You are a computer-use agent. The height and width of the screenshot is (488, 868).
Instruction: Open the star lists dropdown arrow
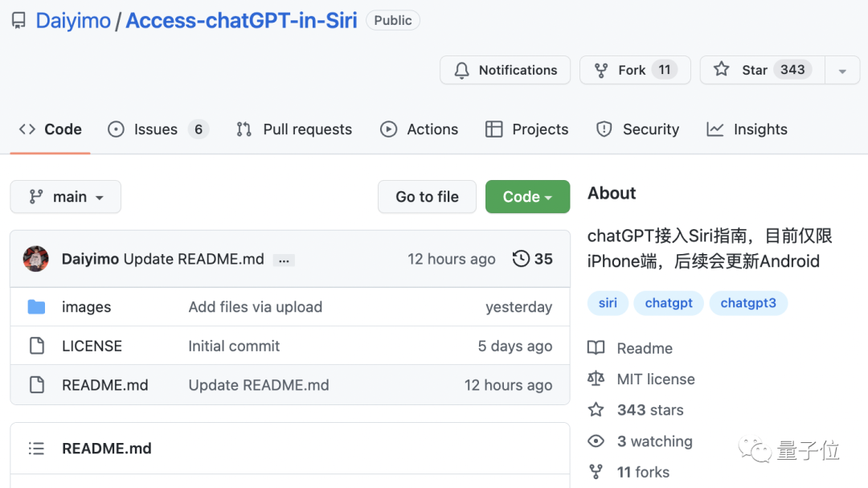842,71
